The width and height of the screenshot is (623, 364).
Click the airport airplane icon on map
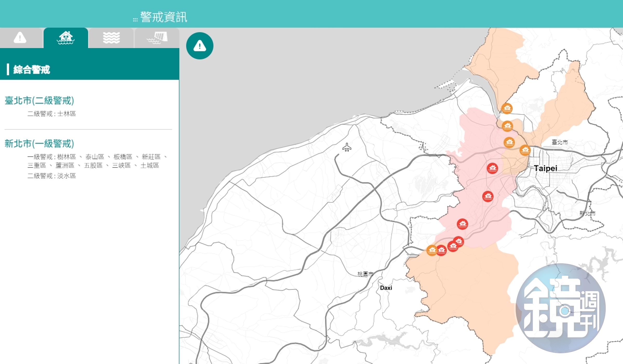point(347,147)
